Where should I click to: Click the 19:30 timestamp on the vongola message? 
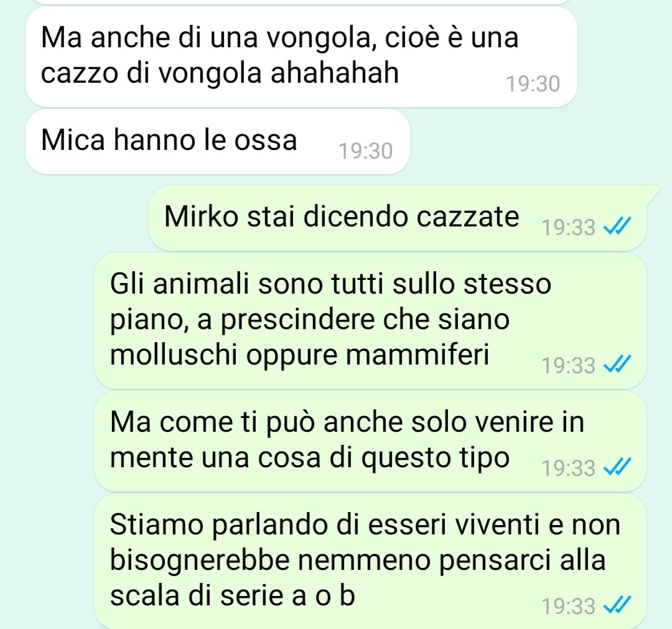pos(533,84)
